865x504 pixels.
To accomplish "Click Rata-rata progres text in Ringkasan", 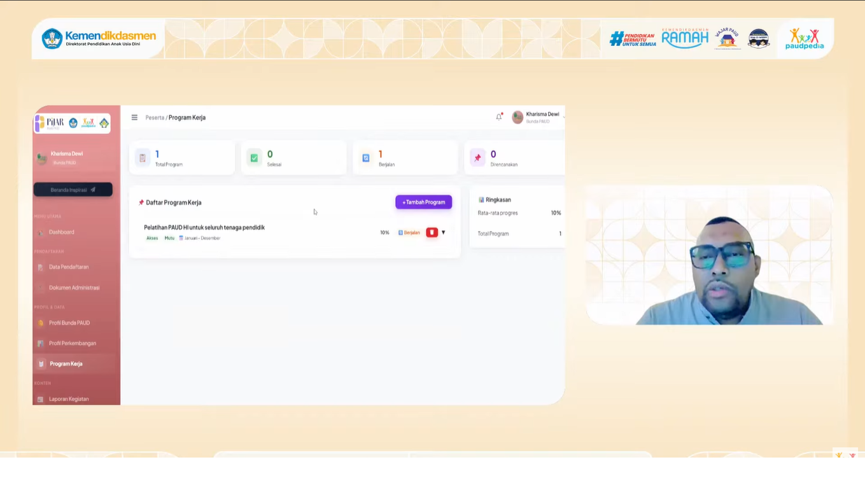I will 498,213.
